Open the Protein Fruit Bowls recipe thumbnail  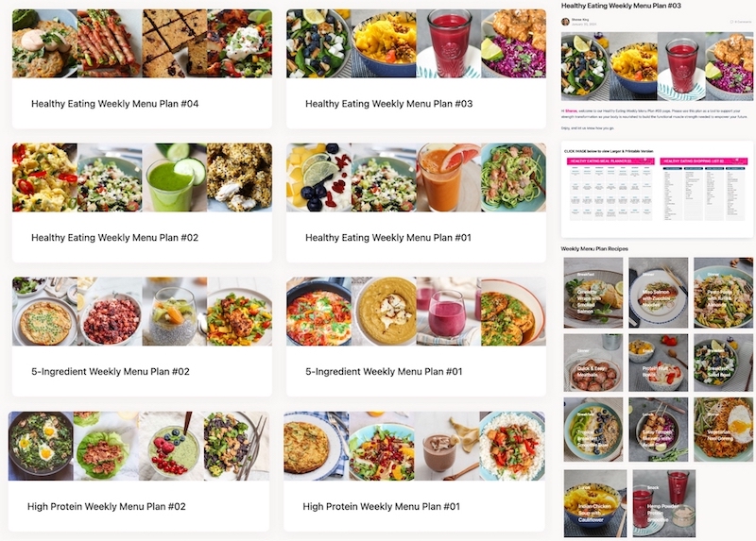point(658,363)
